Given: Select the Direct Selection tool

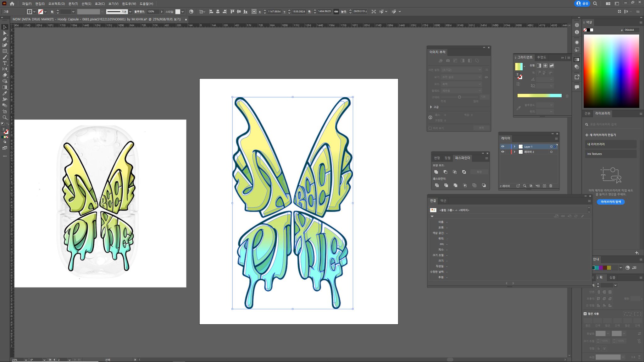Looking at the screenshot, I should 5,33.
